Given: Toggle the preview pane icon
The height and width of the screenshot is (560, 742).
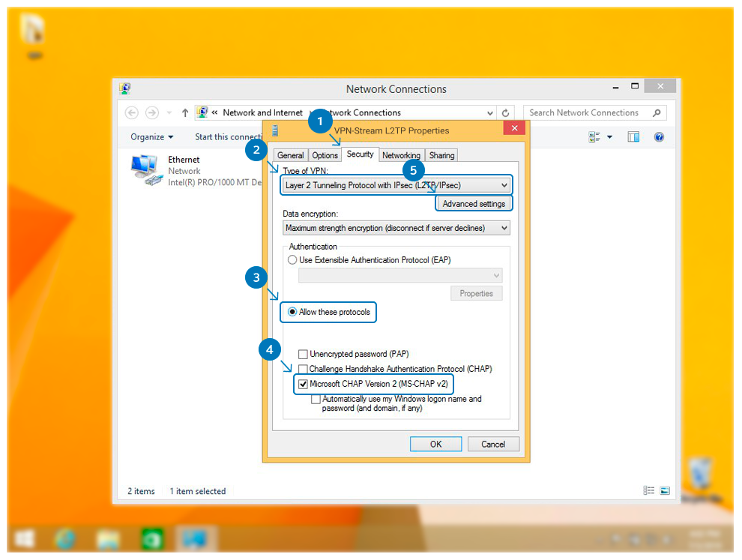Looking at the screenshot, I should 633,137.
